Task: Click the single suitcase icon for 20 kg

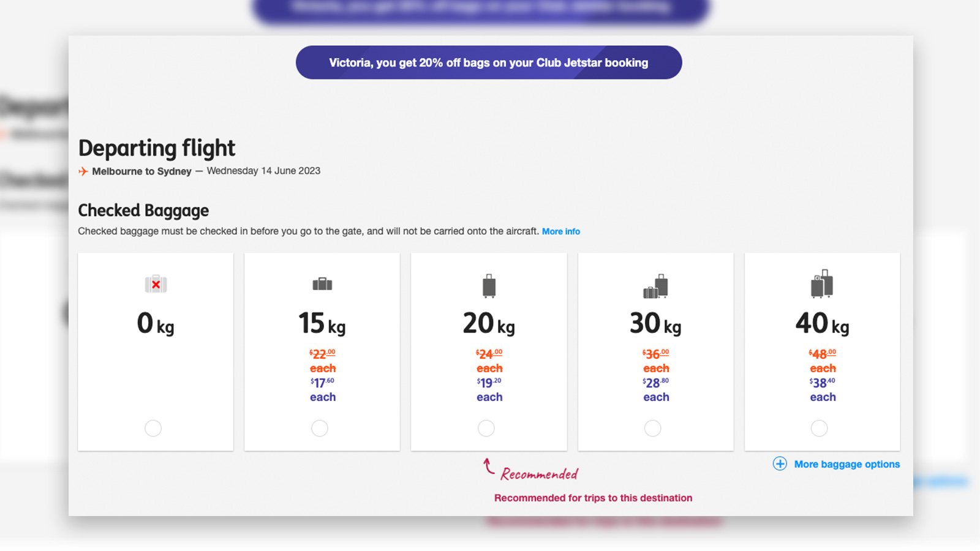Action: pyautogui.click(x=489, y=285)
